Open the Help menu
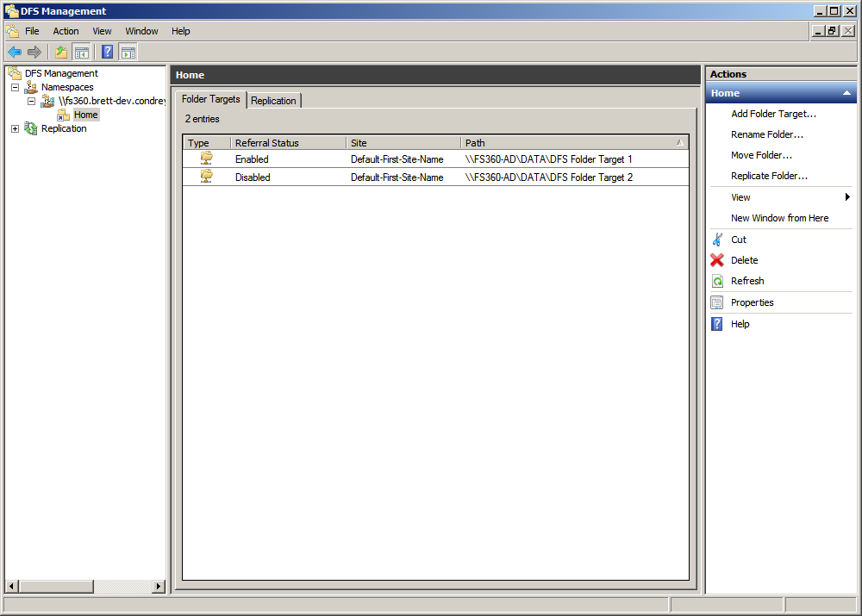 180,31
